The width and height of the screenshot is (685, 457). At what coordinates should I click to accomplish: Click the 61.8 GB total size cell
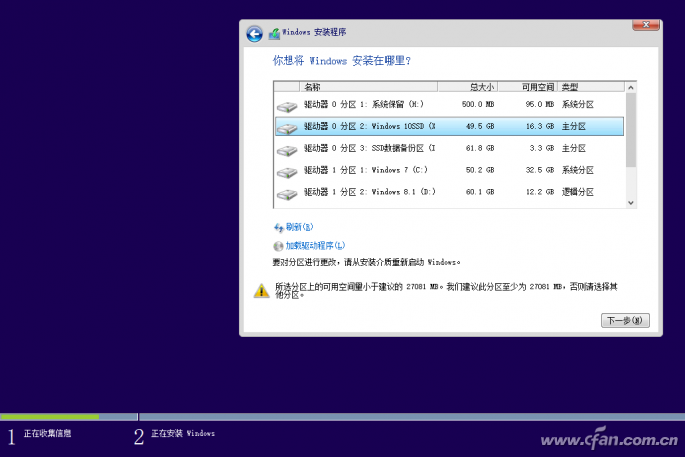click(480, 148)
